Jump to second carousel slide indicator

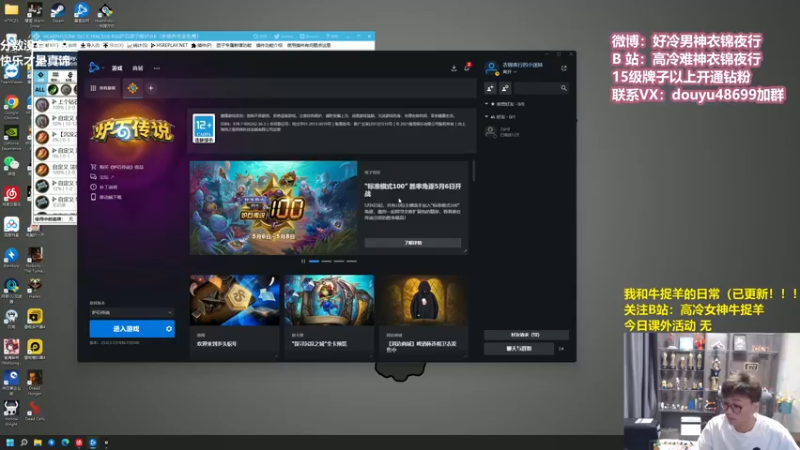click(327, 261)
